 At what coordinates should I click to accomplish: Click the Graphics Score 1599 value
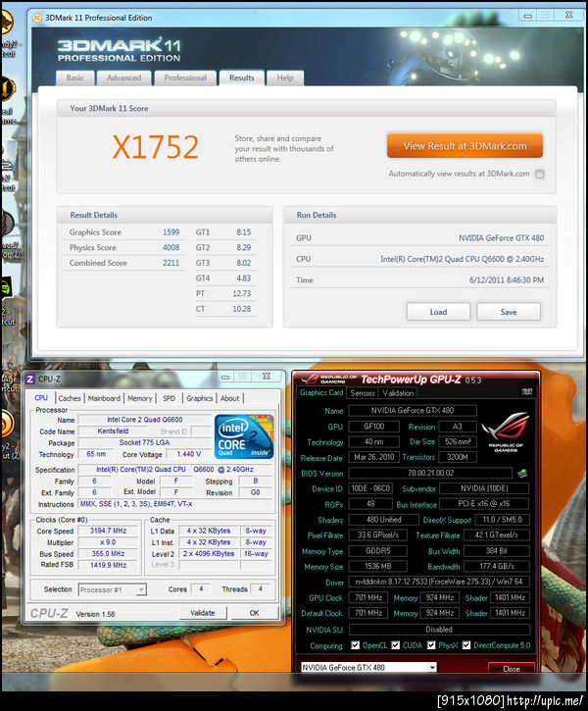point(171,232)
